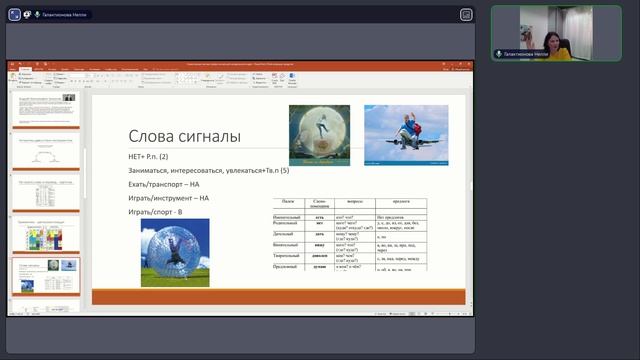The width and height of the screenshot is (640, 360).
Task: Open the Insert tab in PowerPoint ribbon
Action: click(38, 69)
